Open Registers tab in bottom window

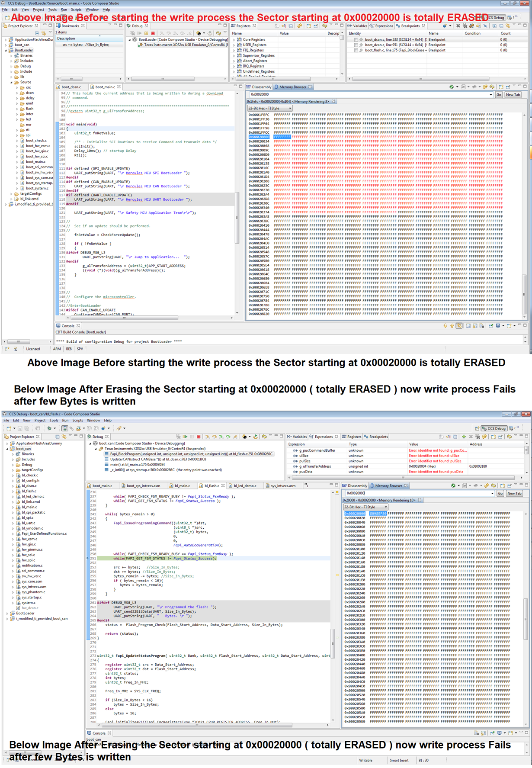point(351,437)
